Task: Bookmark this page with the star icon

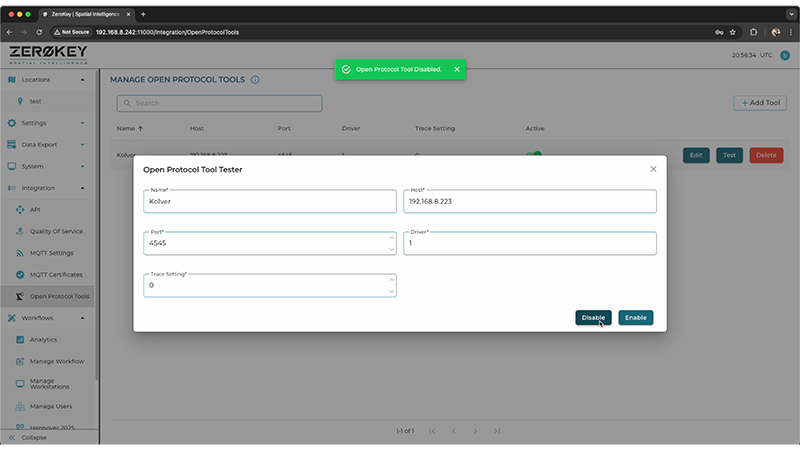Action: 733,31
